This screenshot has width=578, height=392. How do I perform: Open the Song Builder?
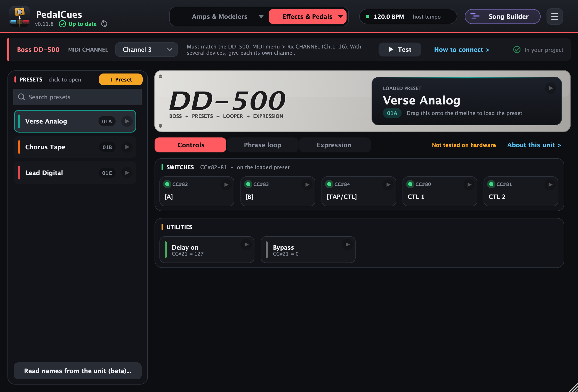pos(502,17)
